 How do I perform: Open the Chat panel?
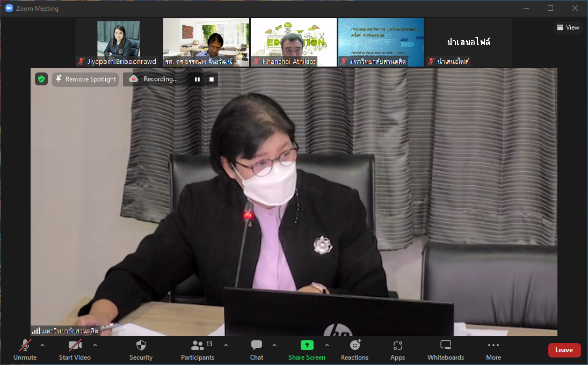(x=257, y=349)
